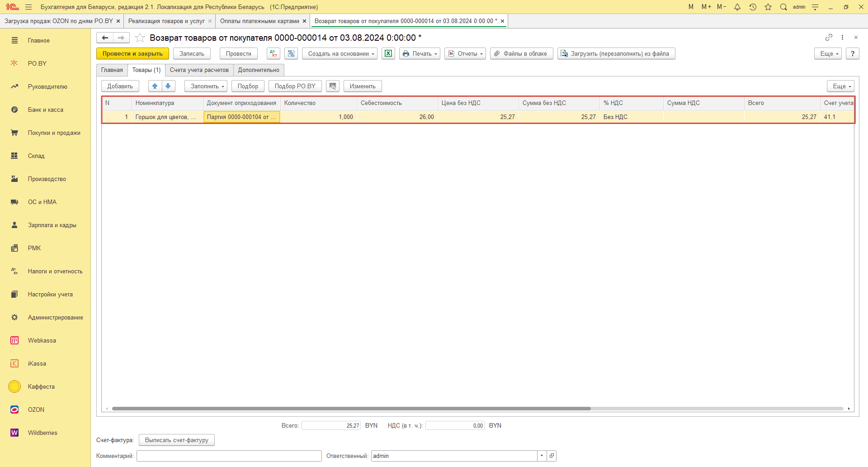Image resolution: width=868 pixels, height=467 pixels.
Task: Open favorites star in title bar
Action: click(x=768, y=7)
